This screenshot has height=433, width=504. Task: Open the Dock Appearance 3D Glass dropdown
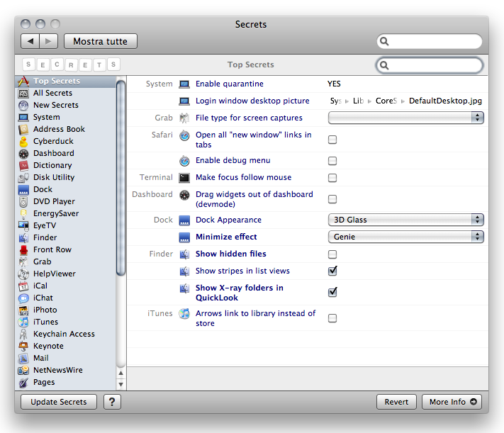[x=406, y=220]
